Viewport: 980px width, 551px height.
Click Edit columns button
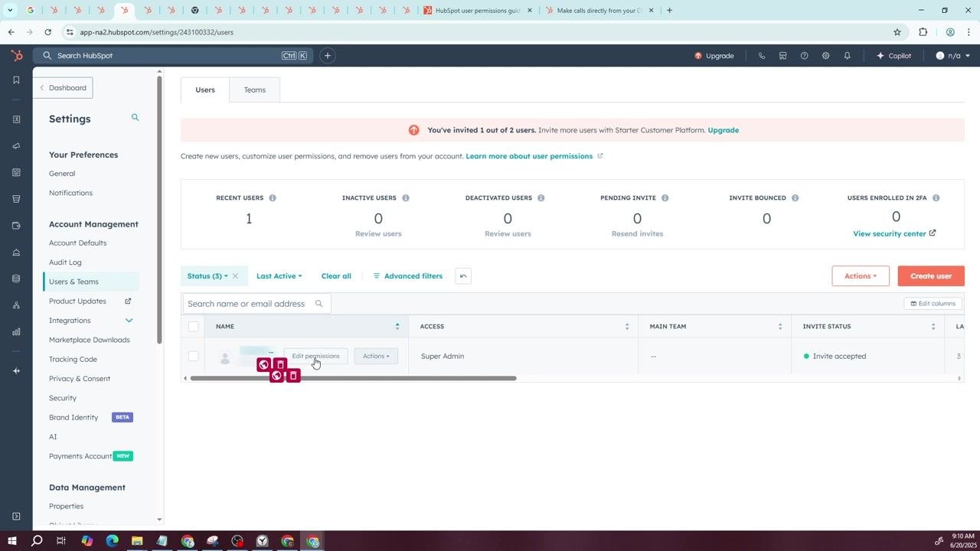click(933, 304)
